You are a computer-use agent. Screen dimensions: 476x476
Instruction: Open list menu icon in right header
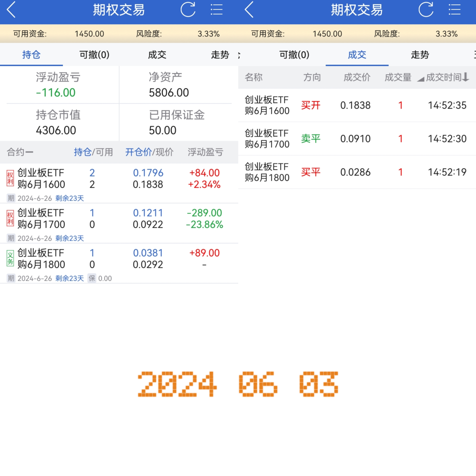454,10
